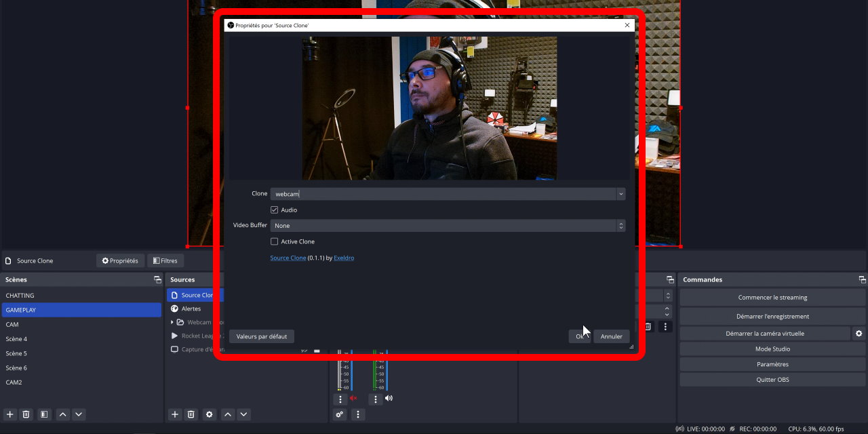Click Commencer le streaming
The image size is (868, 434).
coord(772,298)
